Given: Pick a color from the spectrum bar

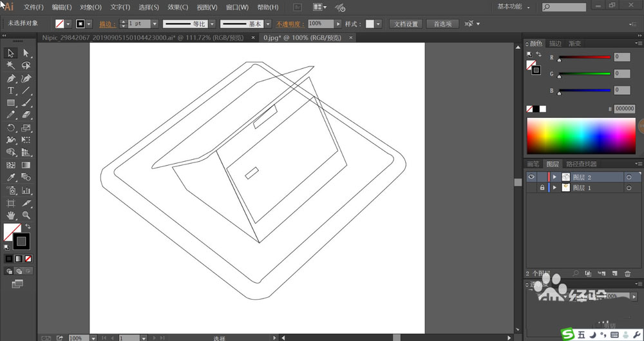Looking at the screenshot, I should coord(581,136).
